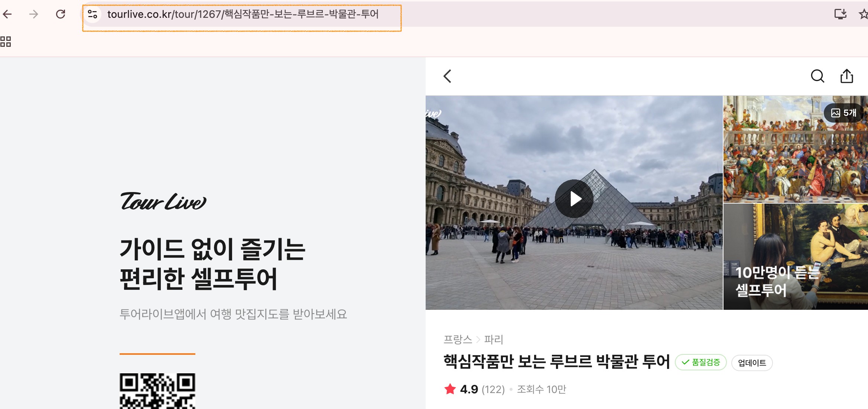Click the 파리 breadcrumb link
Screen dimensions: 868x409
(494, 339)
